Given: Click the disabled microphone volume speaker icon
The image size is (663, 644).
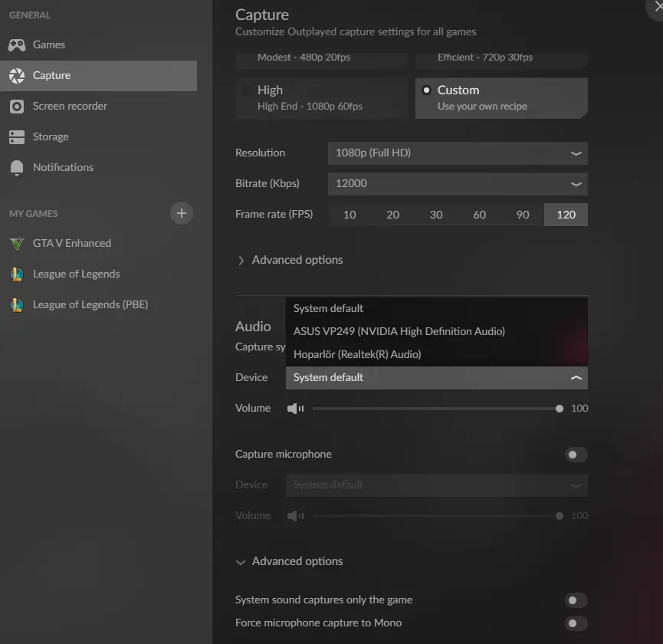Looking at the screenshot, I should pos(296,516).
